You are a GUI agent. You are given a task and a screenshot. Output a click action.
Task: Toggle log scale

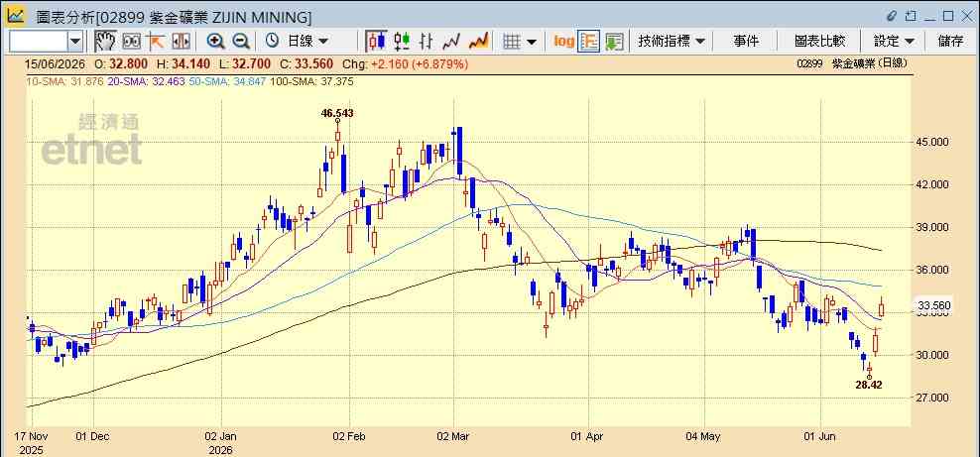(x=563, y=42)
